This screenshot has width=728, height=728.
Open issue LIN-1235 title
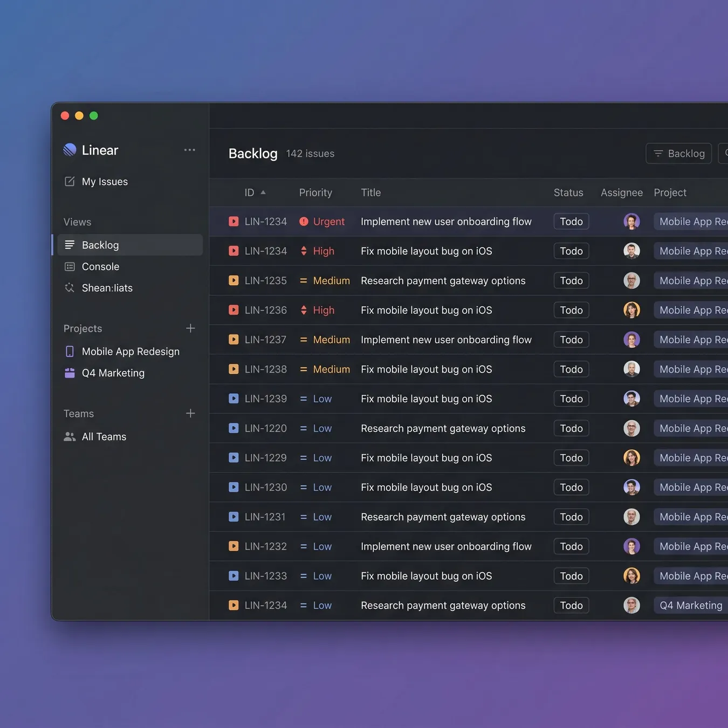443,280
